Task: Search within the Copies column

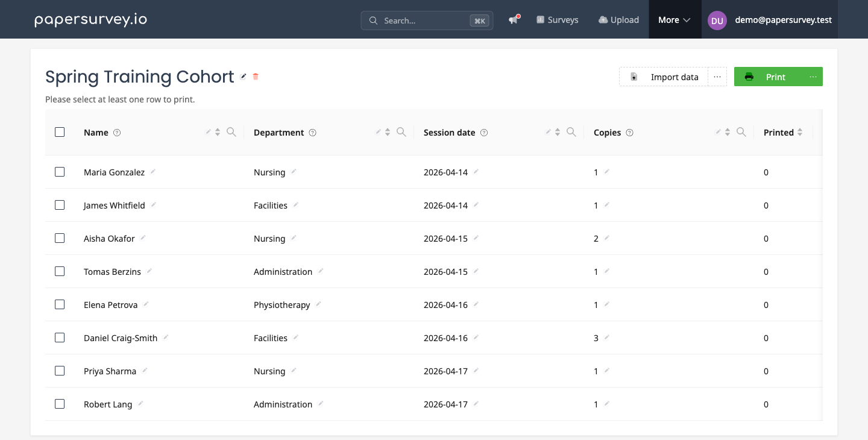Action: point(741,132)
